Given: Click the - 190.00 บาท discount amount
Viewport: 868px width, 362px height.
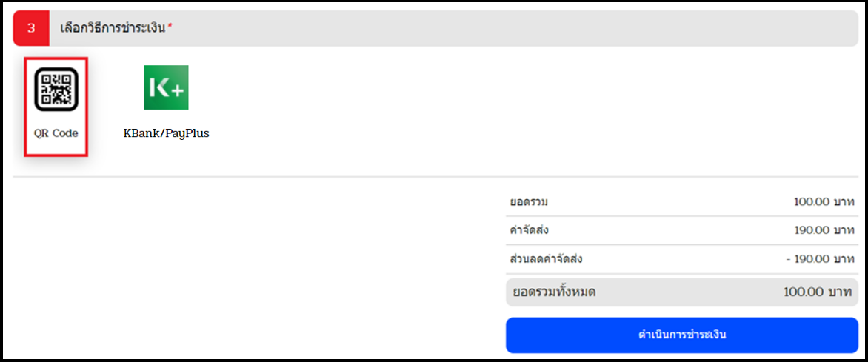Looking at the screenshot, I should coord(820,259).
